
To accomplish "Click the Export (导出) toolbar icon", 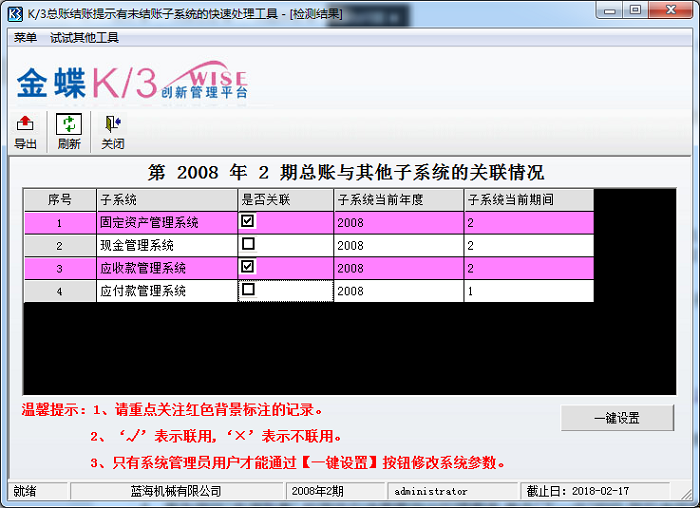I will point(25,125).
